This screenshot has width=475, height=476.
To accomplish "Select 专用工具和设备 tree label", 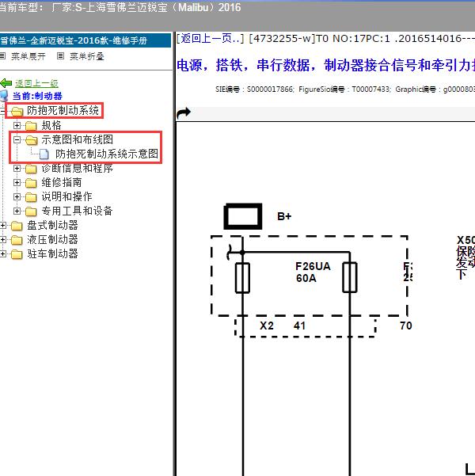I will pos(78,211).
